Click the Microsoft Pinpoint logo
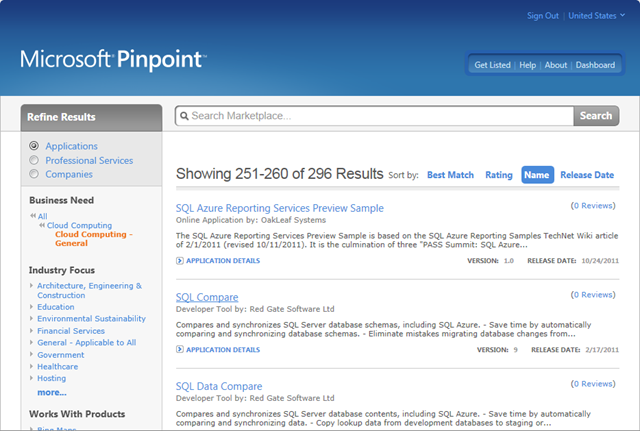 click(113, 58)
